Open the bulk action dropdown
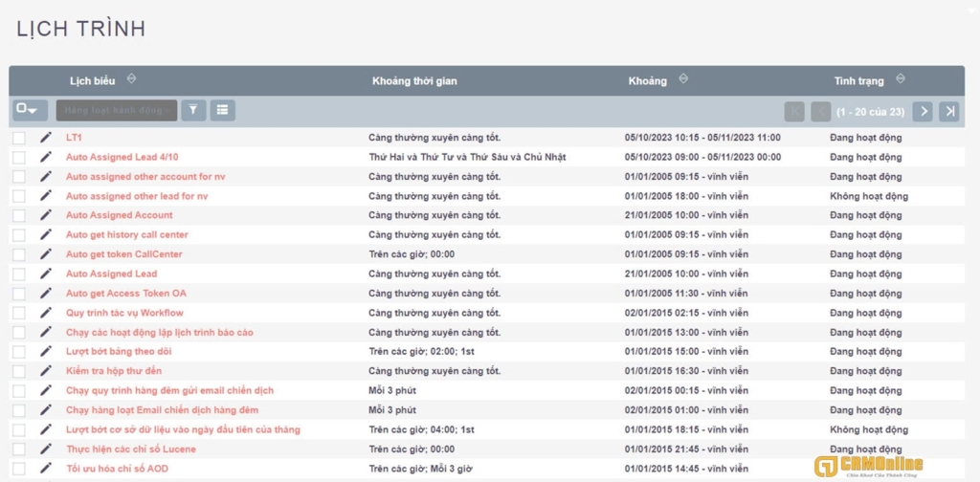This screenshot has height=482, width=980. (x=117, y=111)
